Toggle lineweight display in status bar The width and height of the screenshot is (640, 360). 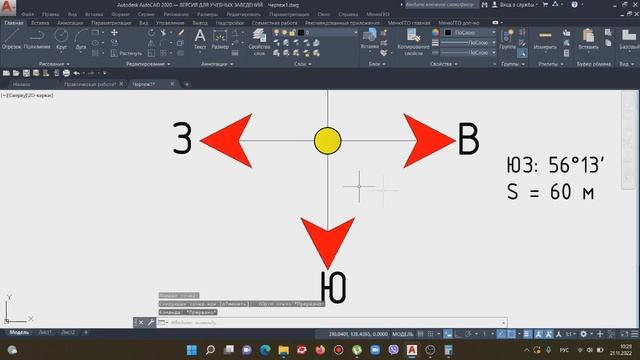click(x=527, y=334)
